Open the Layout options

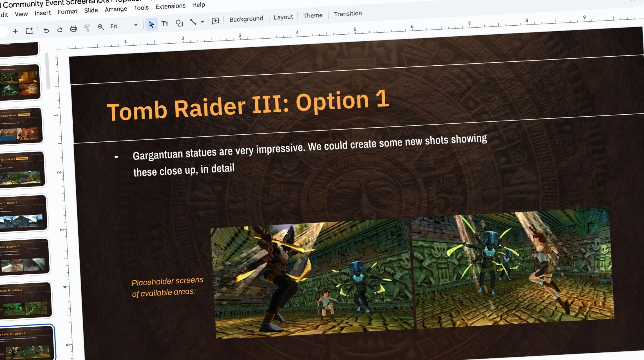click(283, 17)
